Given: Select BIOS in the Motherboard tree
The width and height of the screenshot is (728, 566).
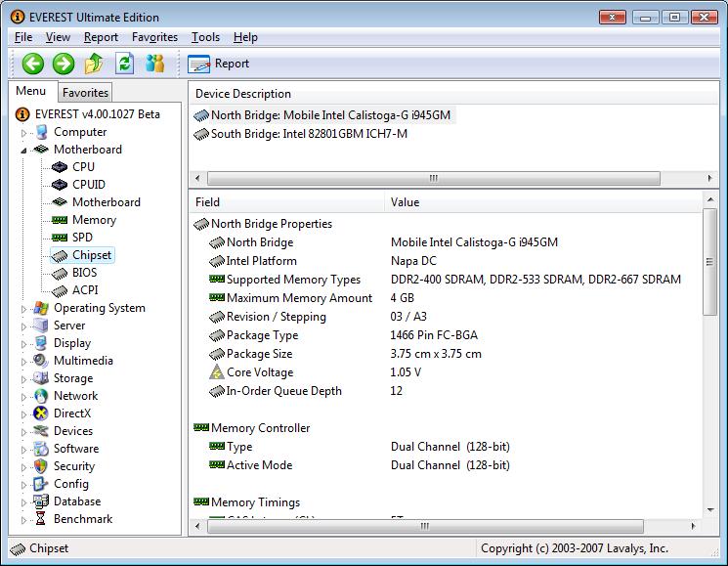Looking at the screenshot, I should pos(84,273).
